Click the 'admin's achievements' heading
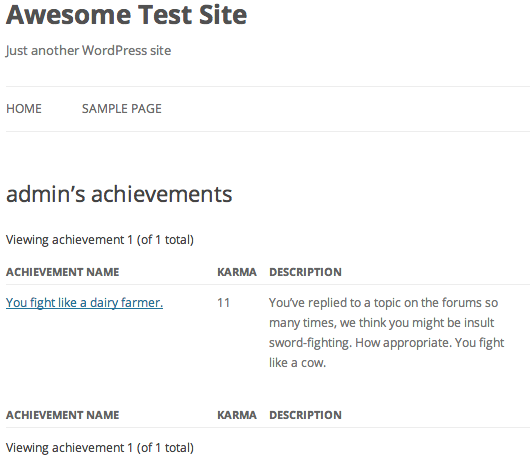 click(x=119, y=194)
